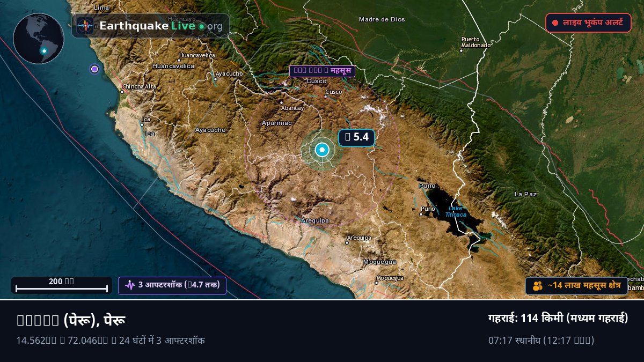Click the red dot in the live alert badge
This screenshot has width=644, height=362.
point(555,23)
